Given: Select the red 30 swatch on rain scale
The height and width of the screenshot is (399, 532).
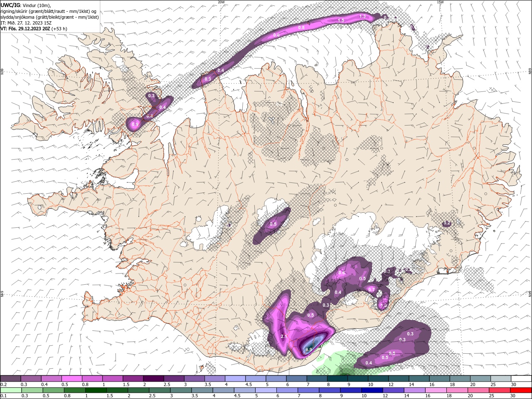Looking at the screenshot, I should 521,390.
